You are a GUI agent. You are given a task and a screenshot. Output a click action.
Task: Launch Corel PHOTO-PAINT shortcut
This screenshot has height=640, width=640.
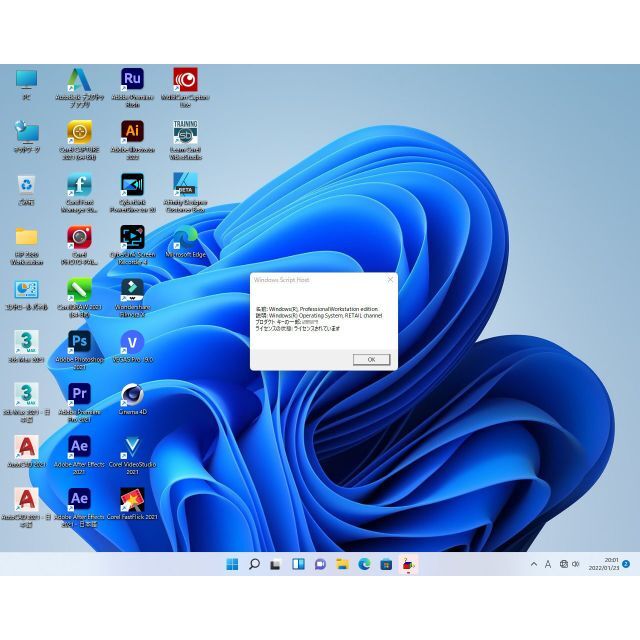80,245
